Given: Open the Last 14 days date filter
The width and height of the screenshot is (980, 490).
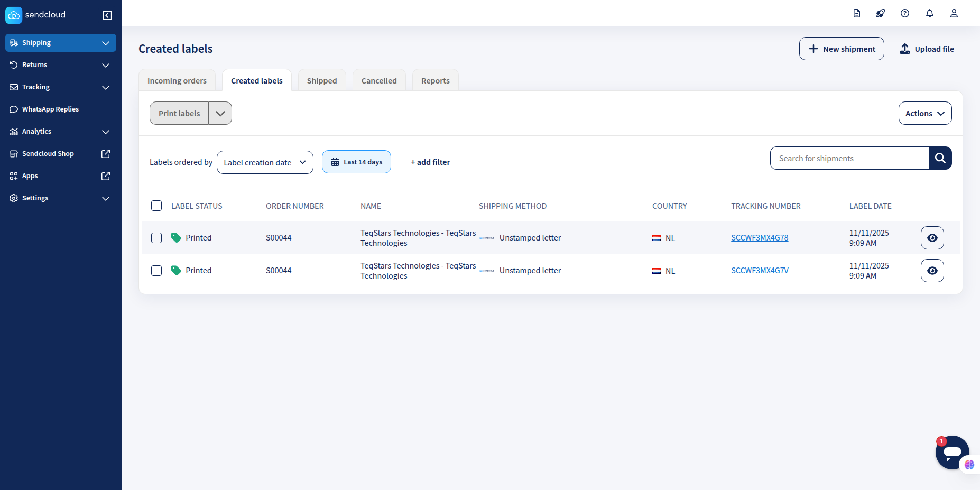Looking at the screenshot, I should [356, 162].
